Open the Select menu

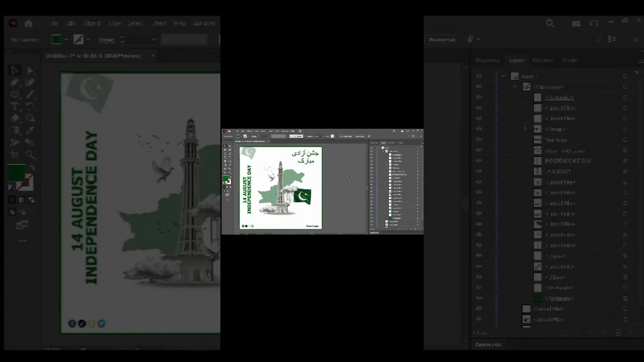135,23
